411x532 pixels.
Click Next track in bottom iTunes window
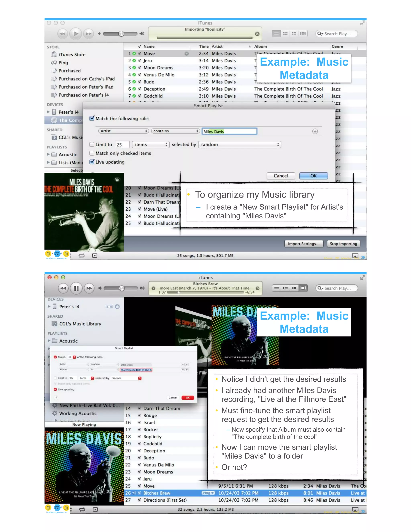[x=89, y=288]
